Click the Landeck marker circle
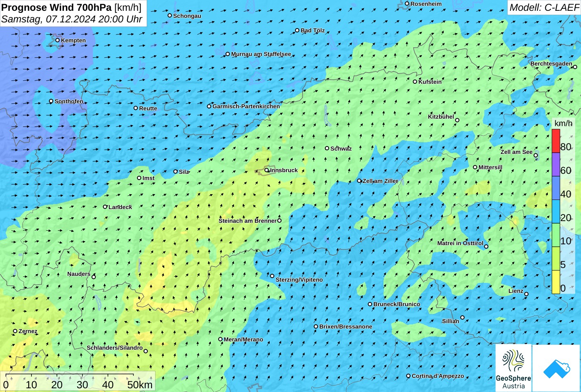The width and height of the screenshot is (581, 392). [x=105, y=207]
